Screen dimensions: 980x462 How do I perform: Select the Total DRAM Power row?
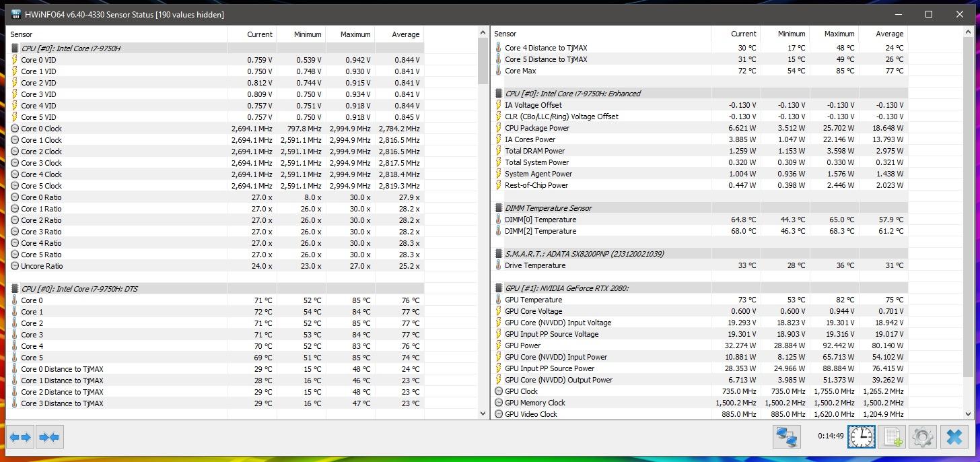click(699, 151)
